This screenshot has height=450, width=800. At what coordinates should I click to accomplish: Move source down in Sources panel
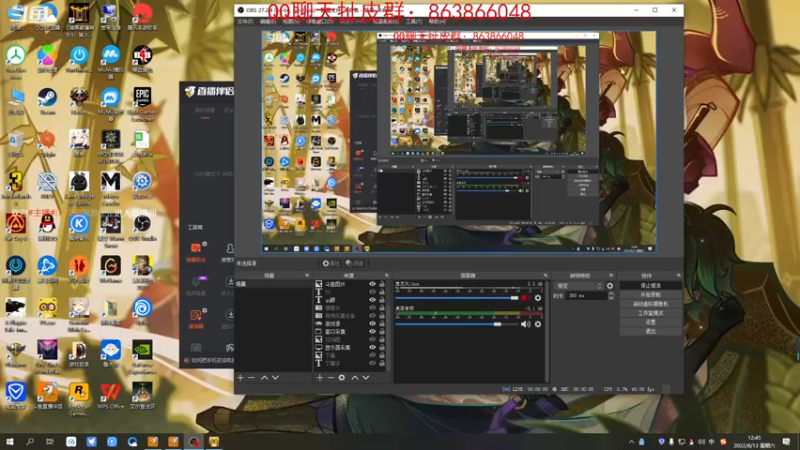[x=366, y=378]
